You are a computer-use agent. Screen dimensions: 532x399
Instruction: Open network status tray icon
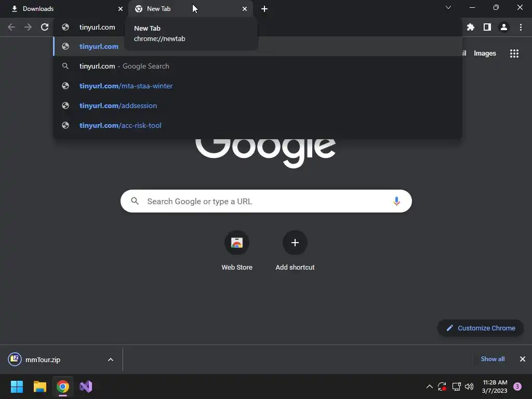pyautogui.click(x=456, y=387)
